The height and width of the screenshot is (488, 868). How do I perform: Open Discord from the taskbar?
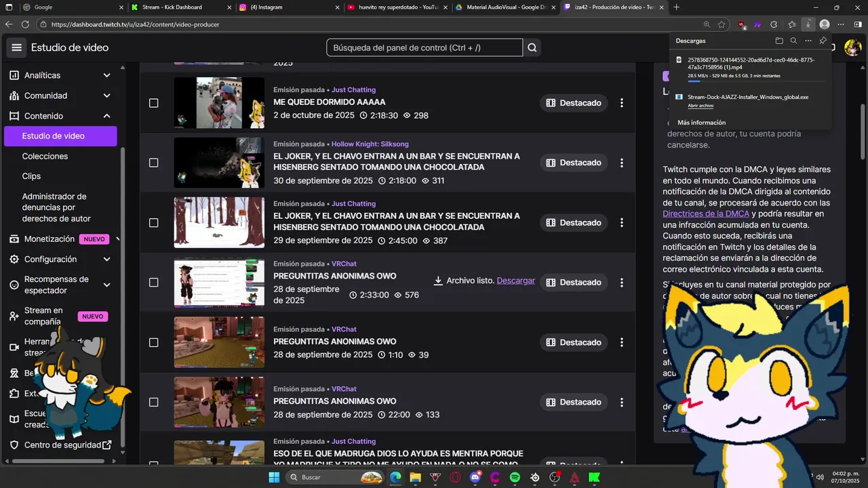[475, 477]
